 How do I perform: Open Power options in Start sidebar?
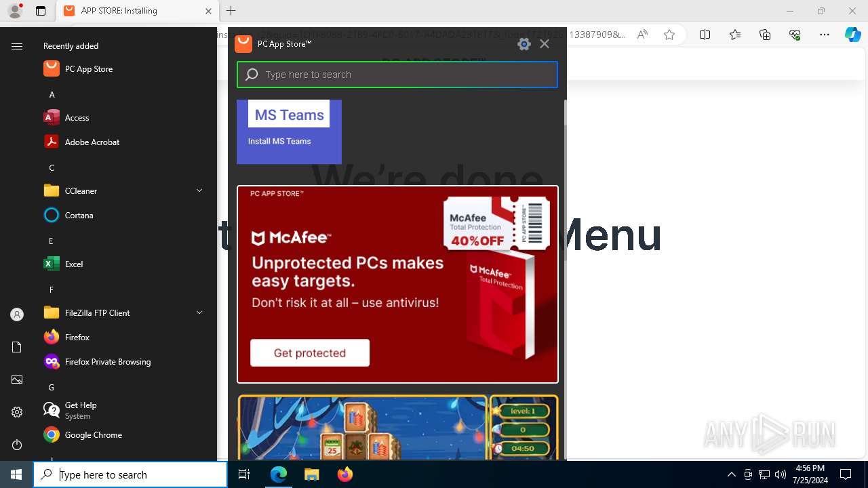pos(17,445)
